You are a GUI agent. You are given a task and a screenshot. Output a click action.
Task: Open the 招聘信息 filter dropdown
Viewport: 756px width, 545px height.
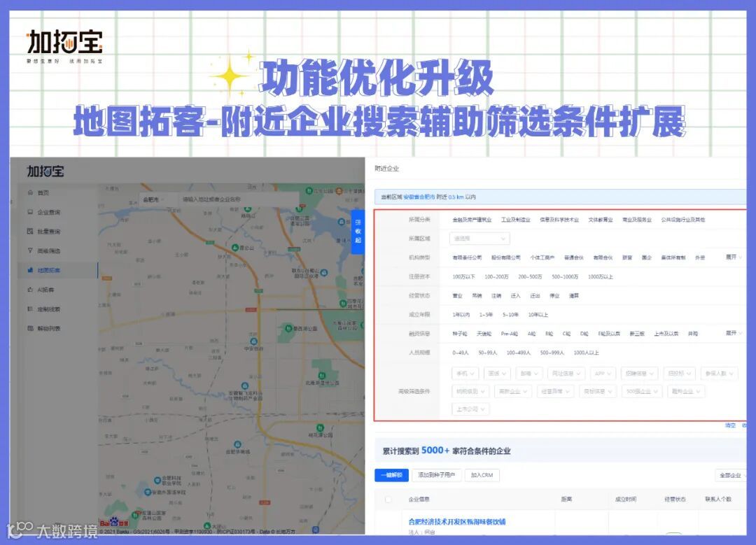coord(639,374)
